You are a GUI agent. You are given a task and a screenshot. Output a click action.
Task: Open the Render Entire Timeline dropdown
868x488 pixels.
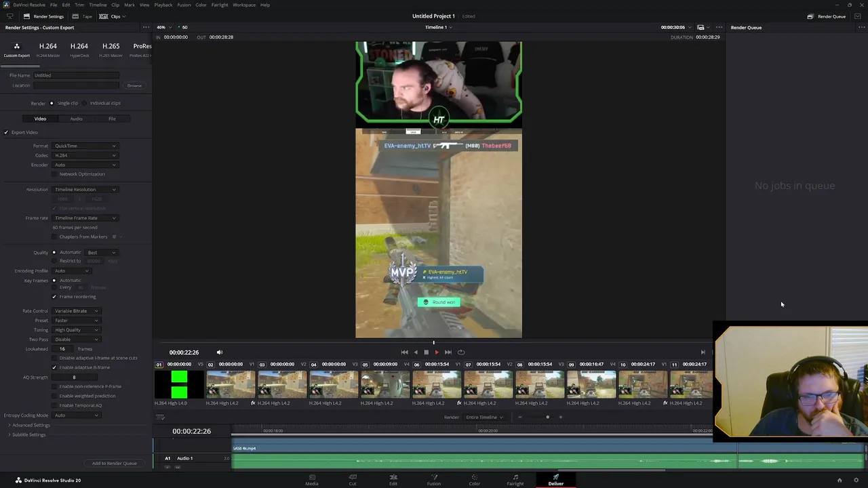click(484, 418)
